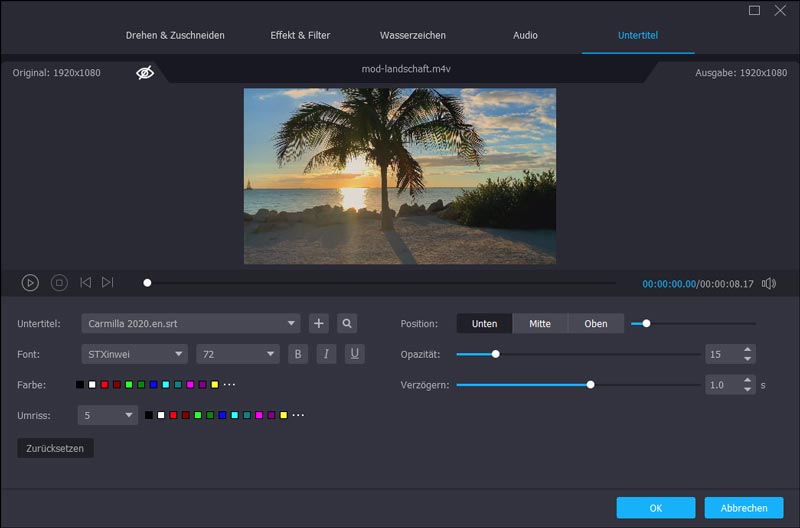800x528 pixels.
Task: Search subtitles with magnifier icon
Action: click(346, 323)
